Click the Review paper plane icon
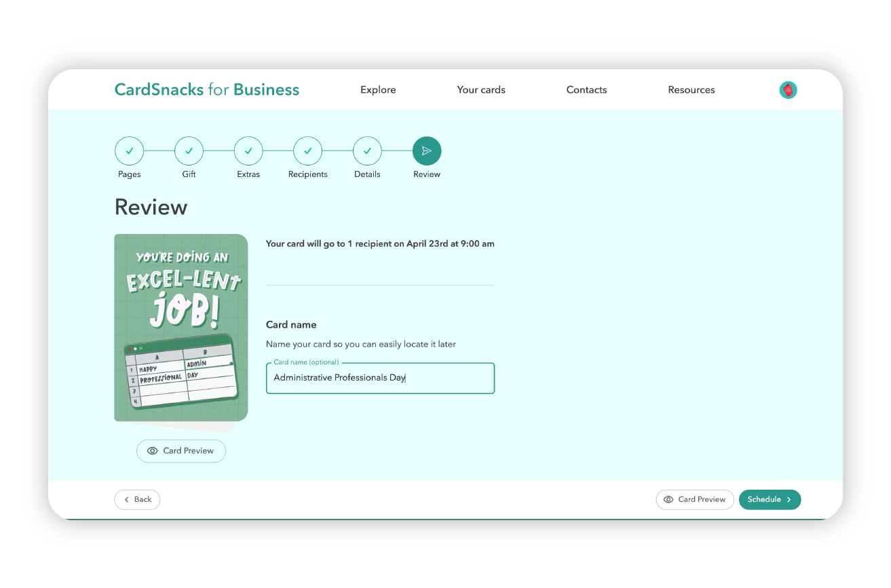This screenshot has height=588, width=891. [427, 151]
